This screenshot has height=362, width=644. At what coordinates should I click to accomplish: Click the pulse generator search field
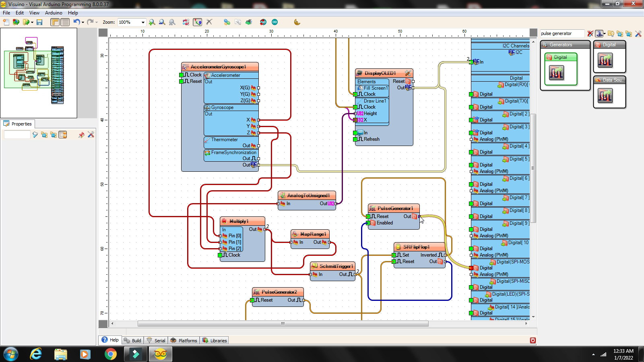point(562,33)
